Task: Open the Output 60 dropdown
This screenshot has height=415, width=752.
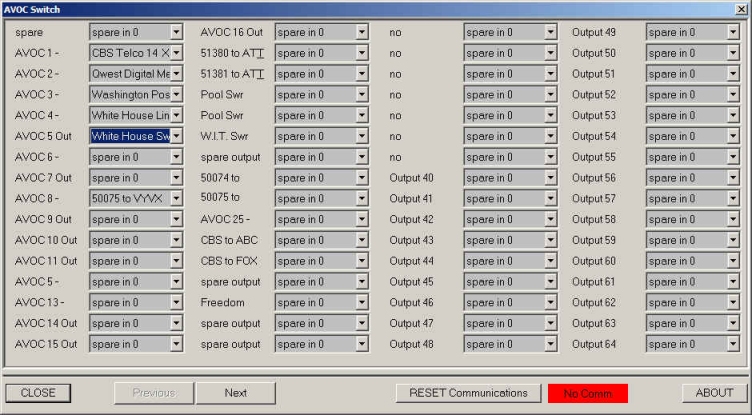Action: (x=733, y=261)
